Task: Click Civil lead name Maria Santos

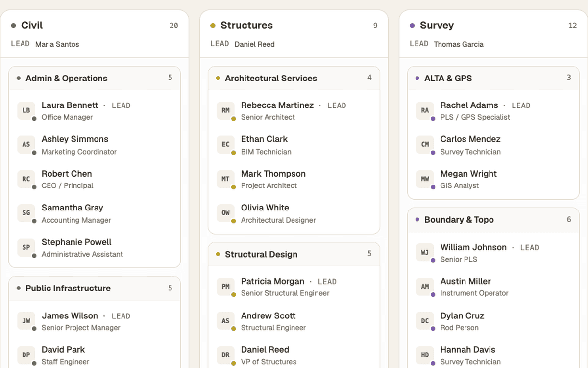Action: (x=57, y=44)
